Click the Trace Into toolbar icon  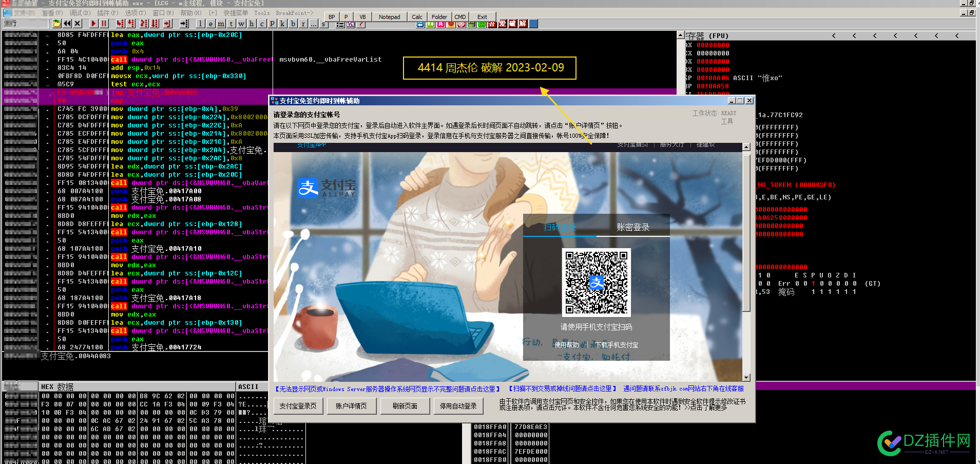[x=144, y=24]
